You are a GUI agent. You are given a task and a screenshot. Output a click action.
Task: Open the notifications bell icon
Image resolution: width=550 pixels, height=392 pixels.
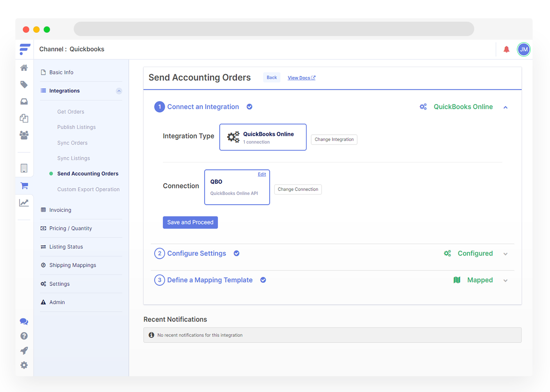coord(507,49)
